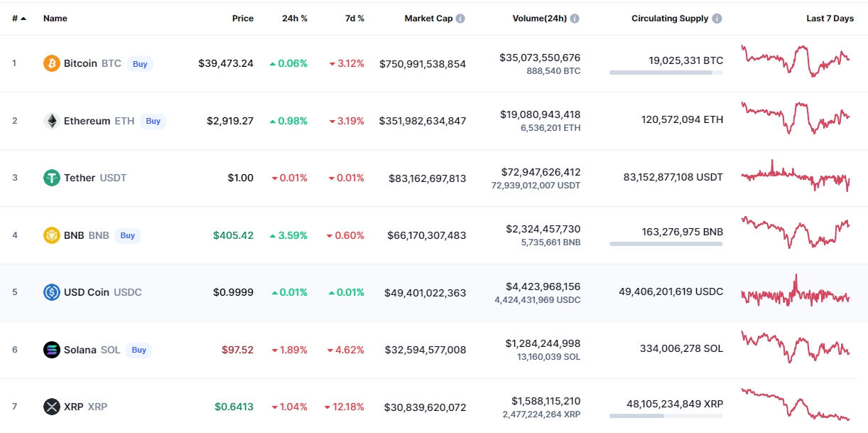868x433 pixels.
Task: Click the 3.59% 24h change for BNB
Action: click(288, 235)
